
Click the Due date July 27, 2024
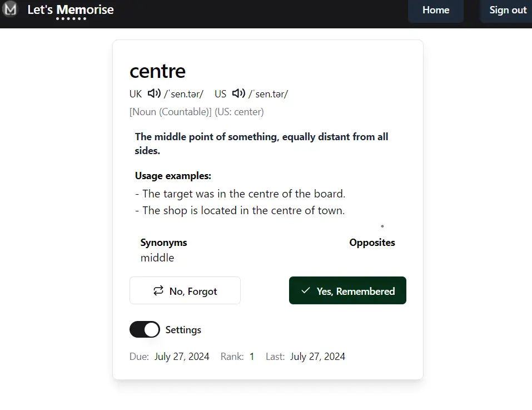(182, 356)
